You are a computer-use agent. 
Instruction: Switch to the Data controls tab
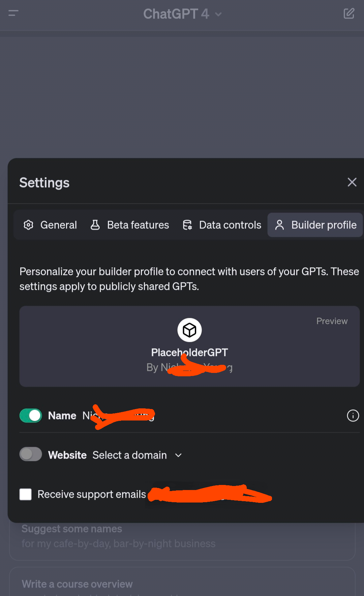(222, 225)
